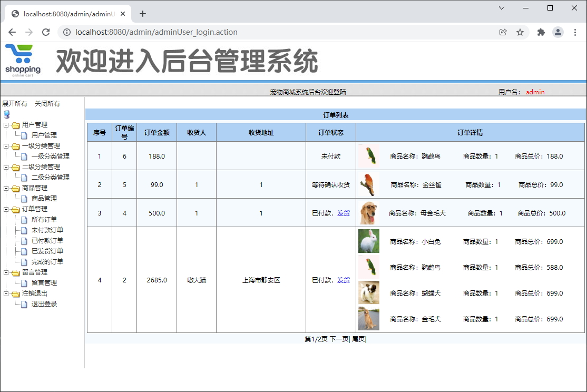
Task: Collapse the 商品管理 tree node
Action: pos(6,188)
